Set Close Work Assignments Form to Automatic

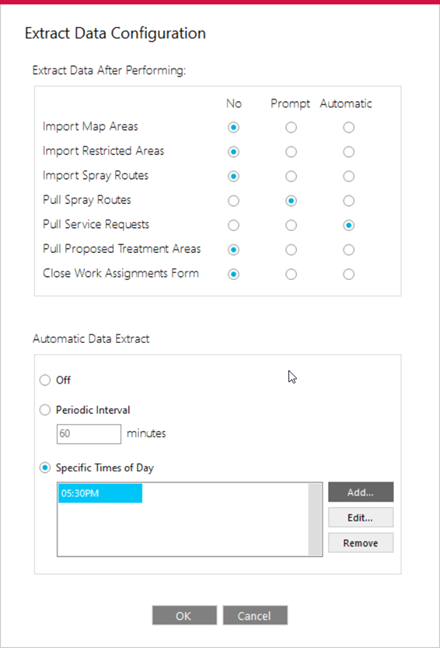tap(348, 274)
